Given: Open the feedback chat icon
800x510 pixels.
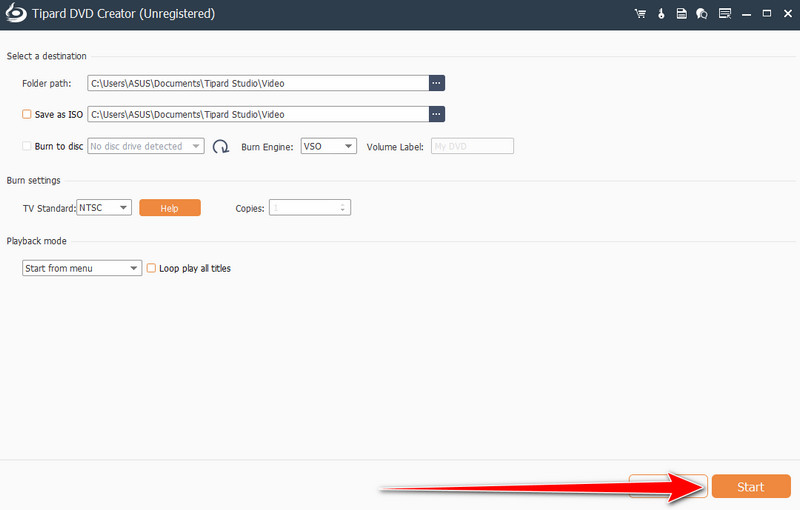Looking at the screenshot, I should tap(702, 14).
